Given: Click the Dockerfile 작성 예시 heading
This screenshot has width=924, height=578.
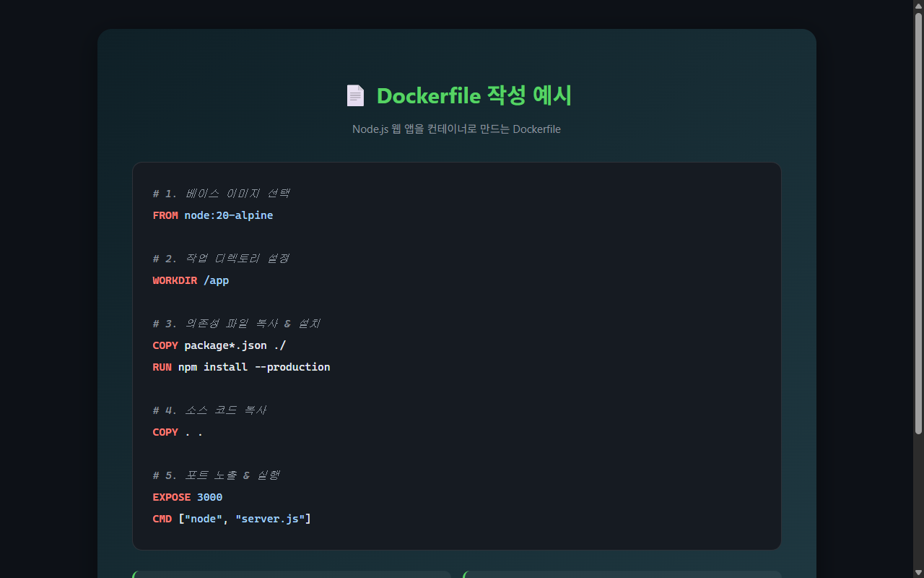Looking at the screenshot, I should tap(474, 95).
